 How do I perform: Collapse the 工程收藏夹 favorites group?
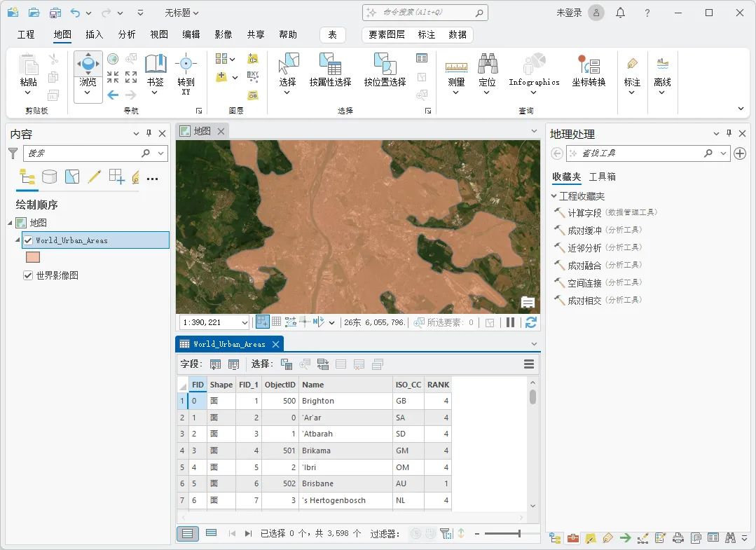(554, 195)
